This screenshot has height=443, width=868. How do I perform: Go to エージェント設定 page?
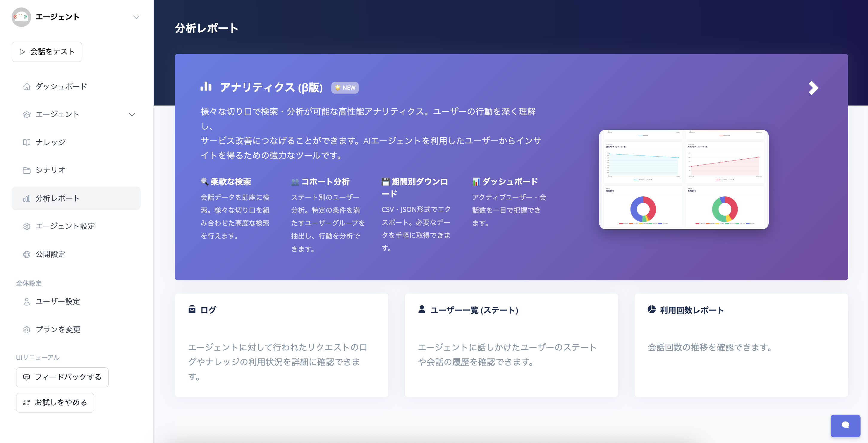pos(65,226)
